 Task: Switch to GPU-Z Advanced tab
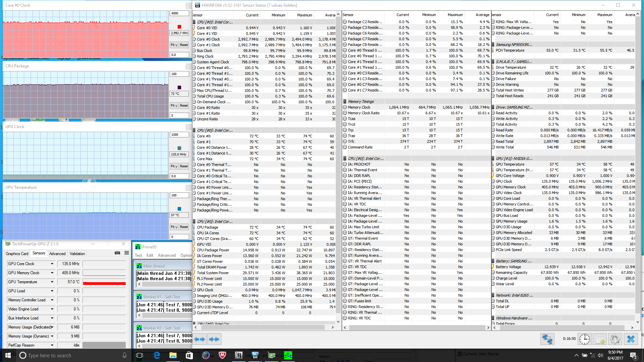(x=57, y=254)
